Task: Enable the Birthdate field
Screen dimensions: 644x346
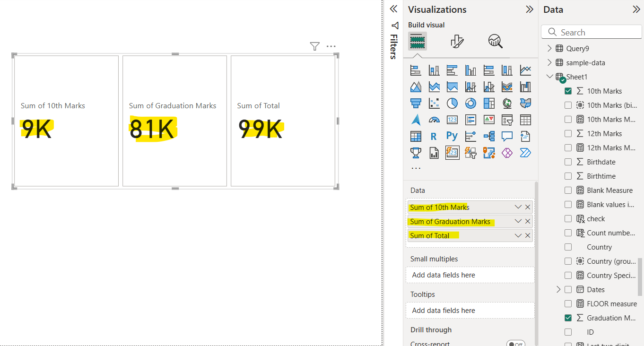Action: click(568, 162)
